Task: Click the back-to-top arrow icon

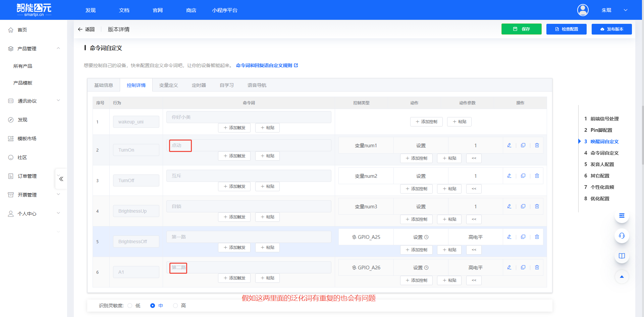Action: (622, 277)
